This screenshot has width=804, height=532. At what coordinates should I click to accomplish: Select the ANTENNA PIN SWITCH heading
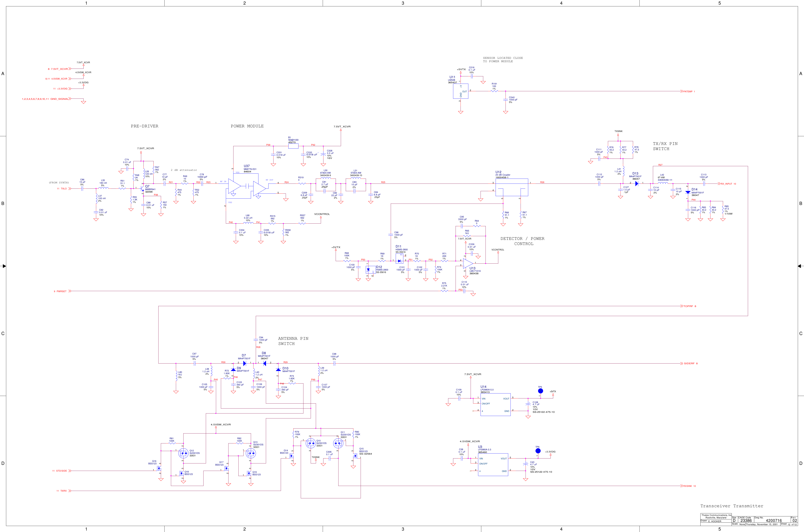pos(293,341)
